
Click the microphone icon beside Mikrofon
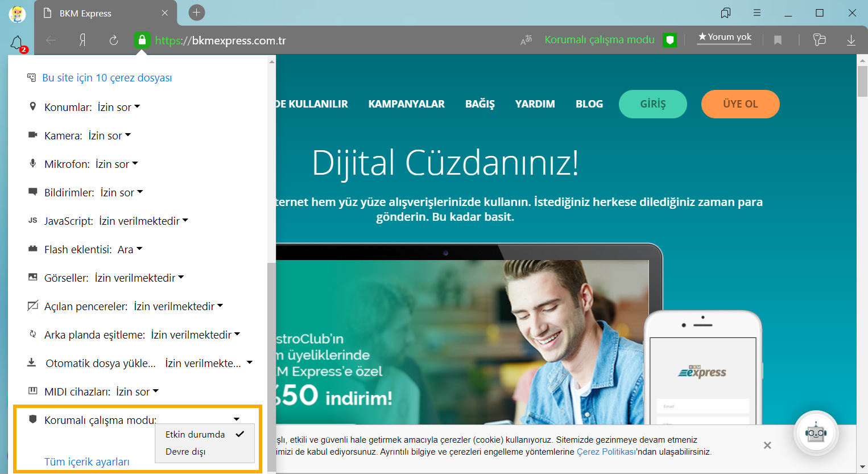[33, 163]
